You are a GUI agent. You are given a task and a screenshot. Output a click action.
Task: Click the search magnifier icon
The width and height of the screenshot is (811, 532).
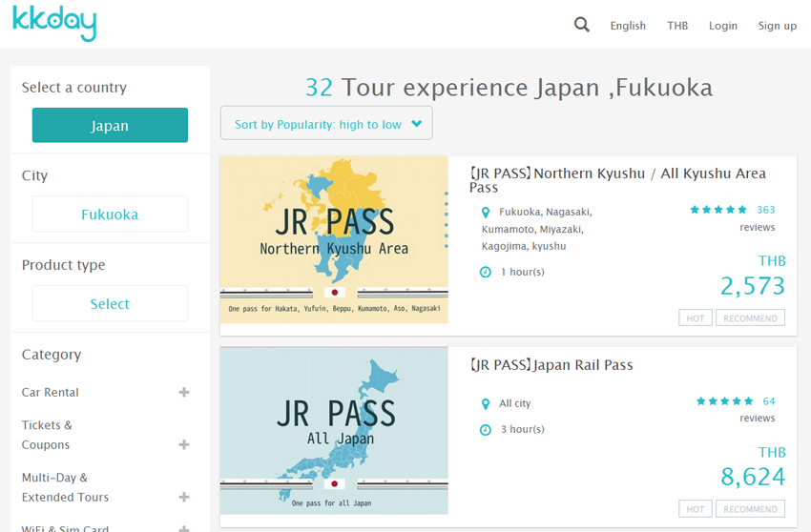click(581, 25)
